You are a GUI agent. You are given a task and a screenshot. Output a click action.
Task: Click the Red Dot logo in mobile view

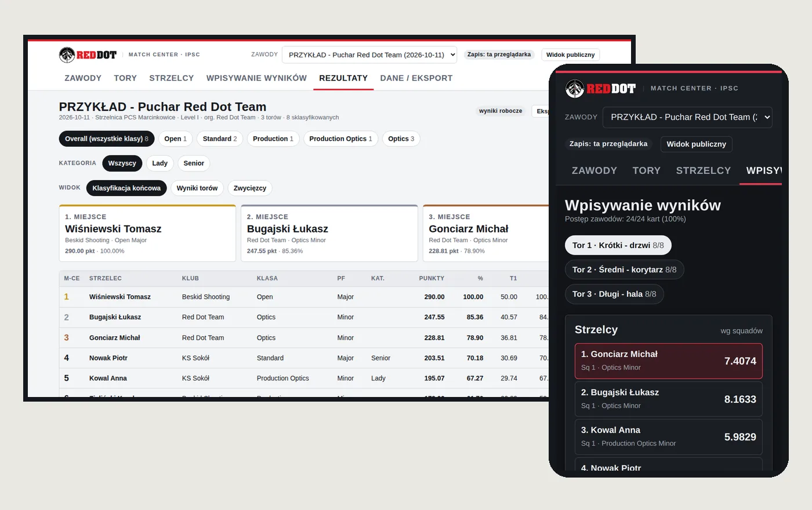(600, 88)
